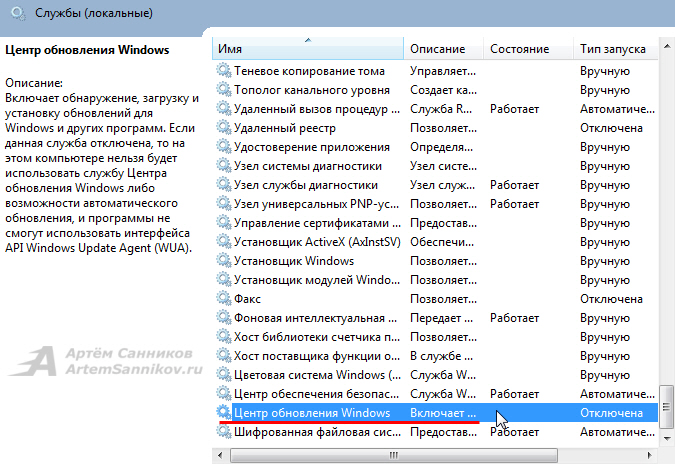
Task: Click the gear icon of Установщик ActiveX
Action: (223, 241)
